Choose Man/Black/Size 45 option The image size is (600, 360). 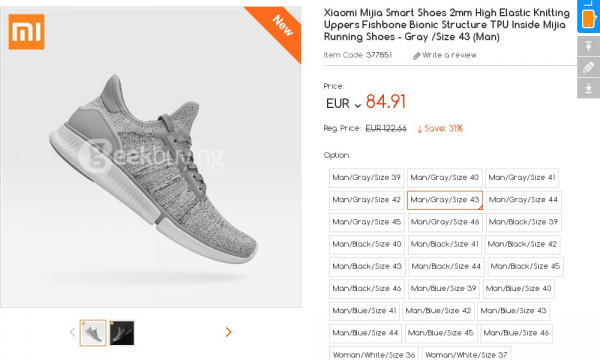coord(525,267)
